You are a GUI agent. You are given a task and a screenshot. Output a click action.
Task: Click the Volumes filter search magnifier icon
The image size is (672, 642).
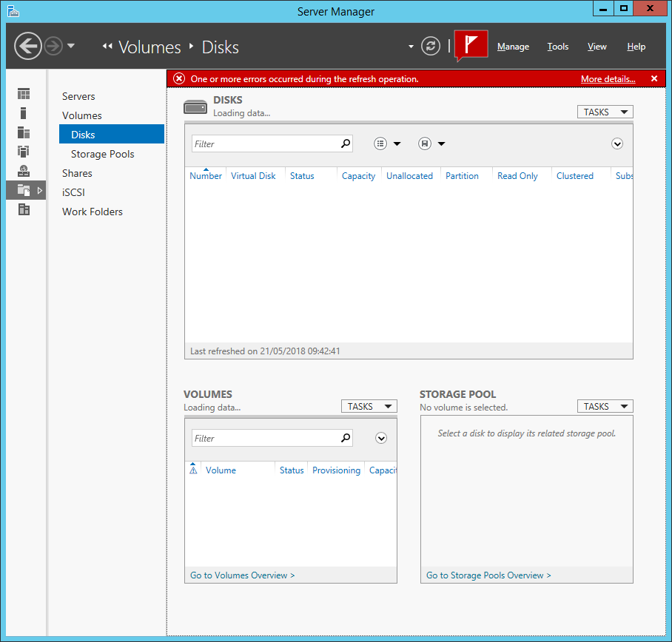pos(346,438)
